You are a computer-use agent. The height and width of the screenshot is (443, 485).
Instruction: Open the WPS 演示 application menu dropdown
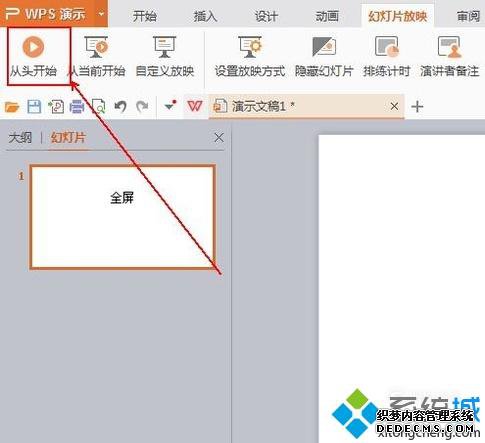pos(102,14)
